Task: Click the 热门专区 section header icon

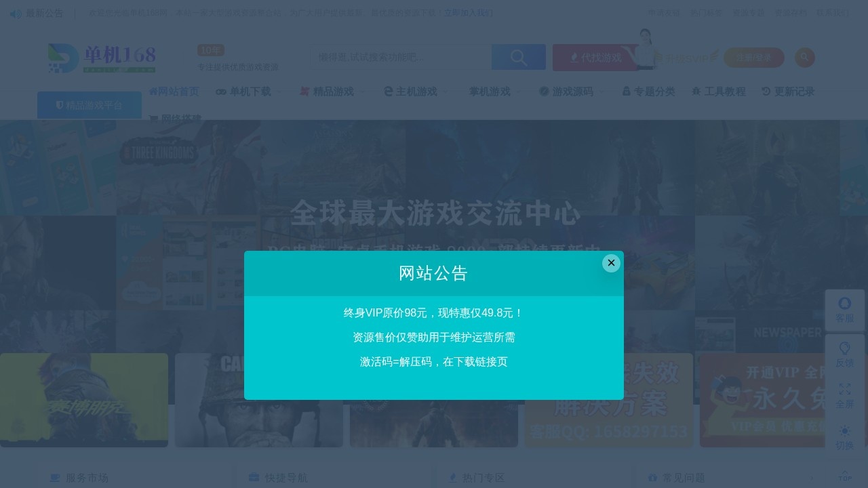Action: point(452,478)
